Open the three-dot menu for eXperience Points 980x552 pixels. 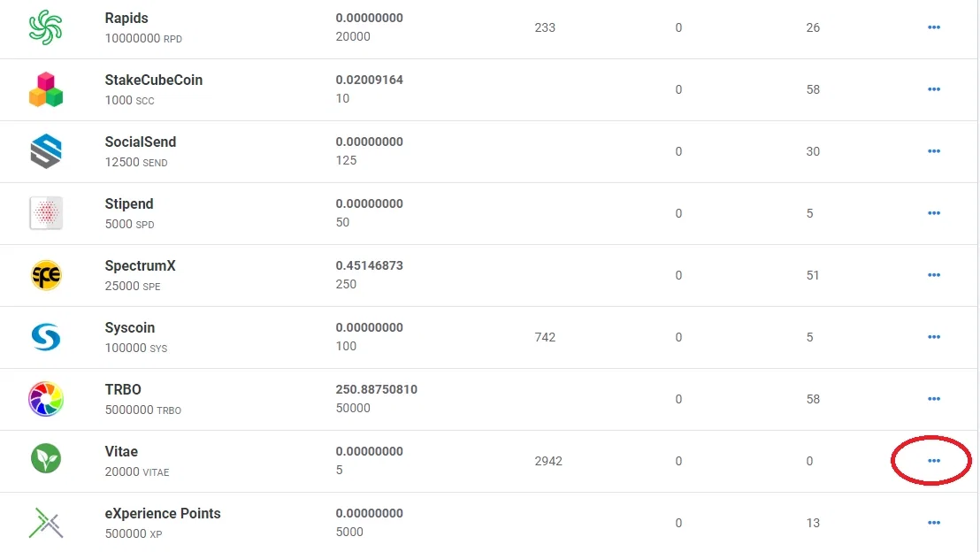click(x=934, y=523)
